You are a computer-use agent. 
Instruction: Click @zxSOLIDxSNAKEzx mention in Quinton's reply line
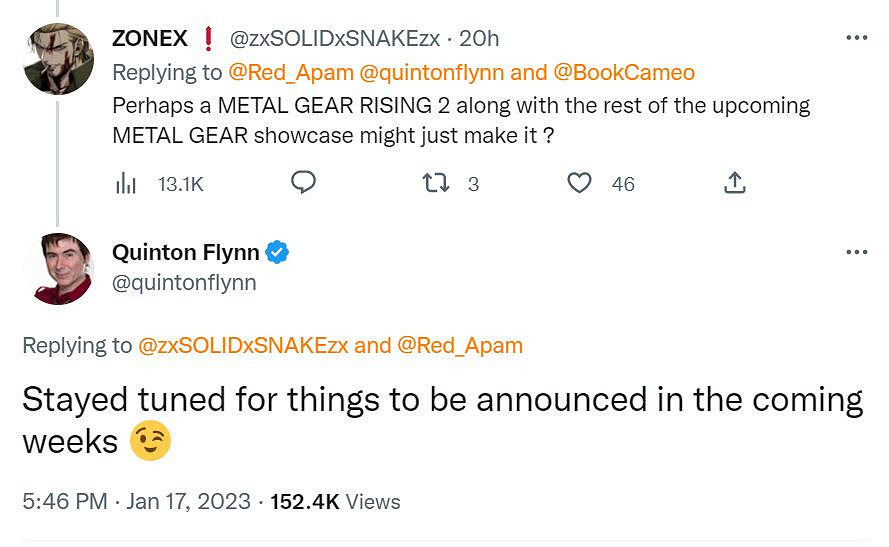(x=243, y=345)
